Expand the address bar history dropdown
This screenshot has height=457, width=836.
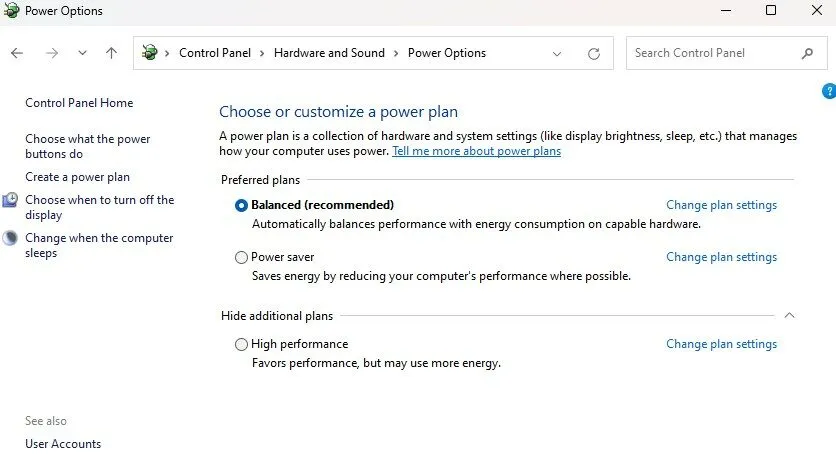pos(557,54)
